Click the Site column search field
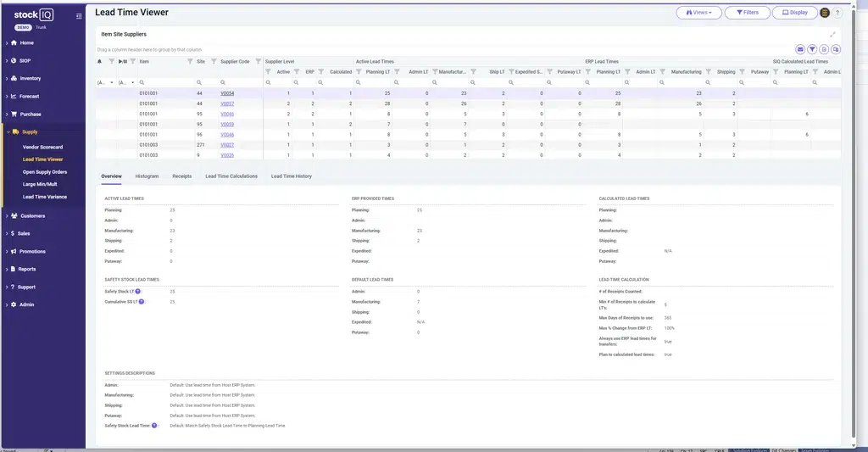The height and width of the screenshot is (452, 868). click(206, 82)
